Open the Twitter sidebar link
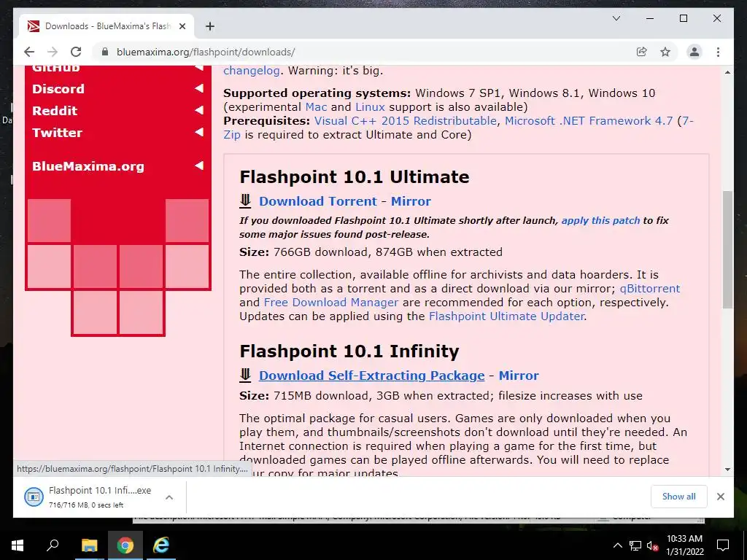The image size is (747, 560). [57, 133]
